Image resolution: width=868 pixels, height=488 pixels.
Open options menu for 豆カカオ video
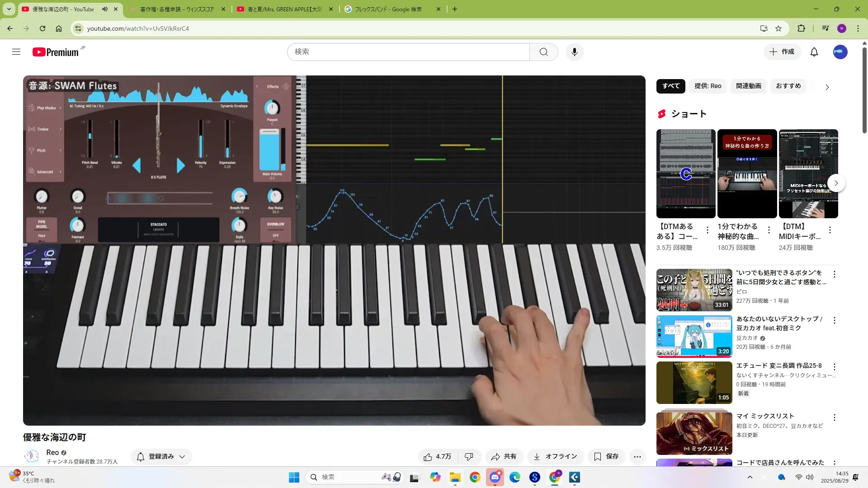click(834, 320)
